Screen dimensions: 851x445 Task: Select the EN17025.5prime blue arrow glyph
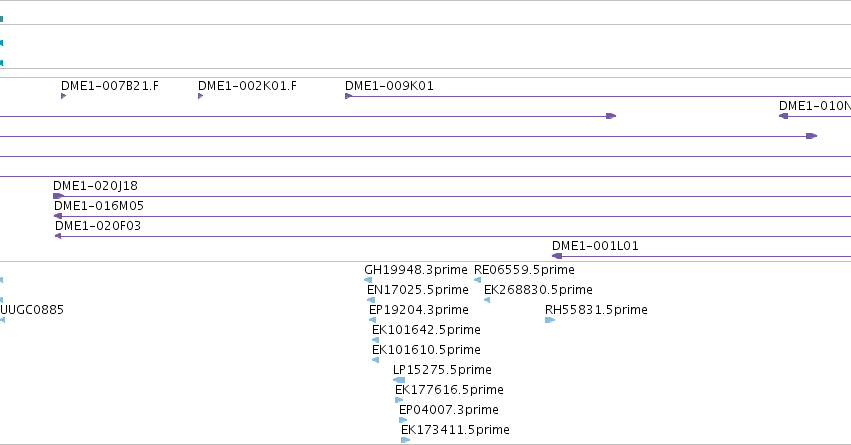pos(371,300)
